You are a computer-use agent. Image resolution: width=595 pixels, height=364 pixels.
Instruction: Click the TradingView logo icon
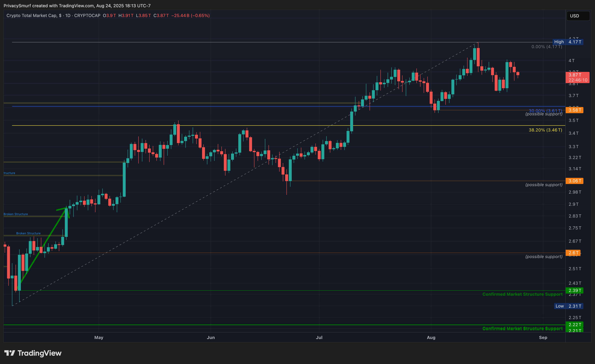10,353
